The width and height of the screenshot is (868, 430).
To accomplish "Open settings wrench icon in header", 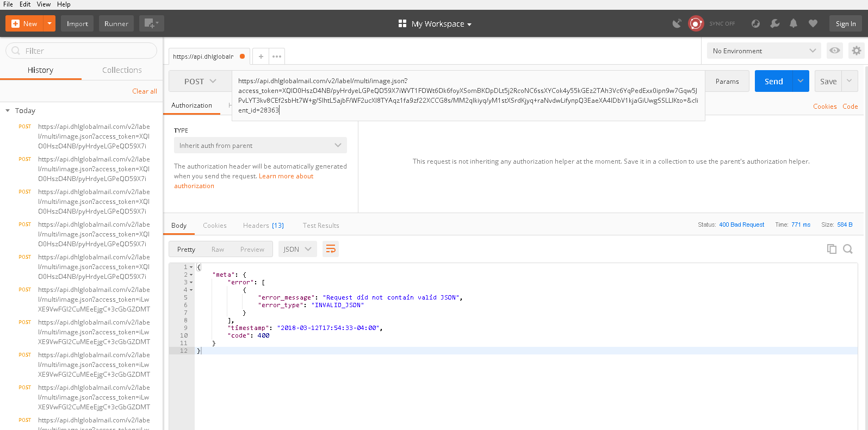I will [x=774, y=23].
